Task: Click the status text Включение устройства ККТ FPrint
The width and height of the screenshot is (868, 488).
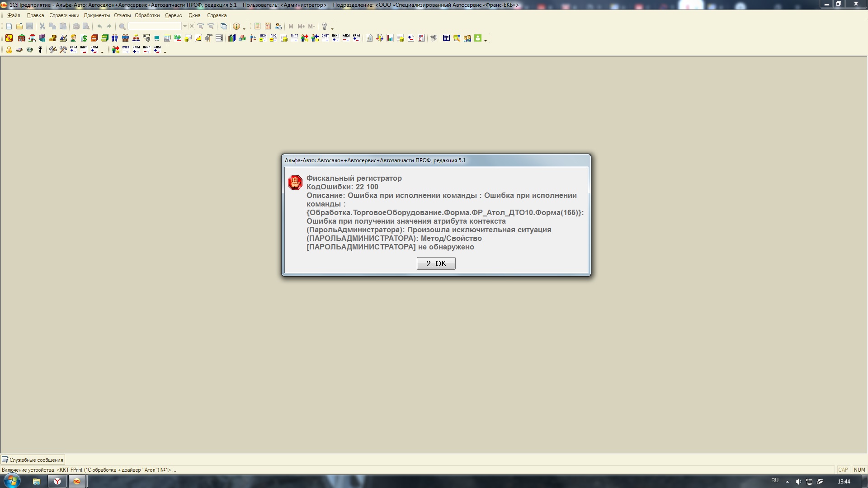Action: tap(89, 470)
